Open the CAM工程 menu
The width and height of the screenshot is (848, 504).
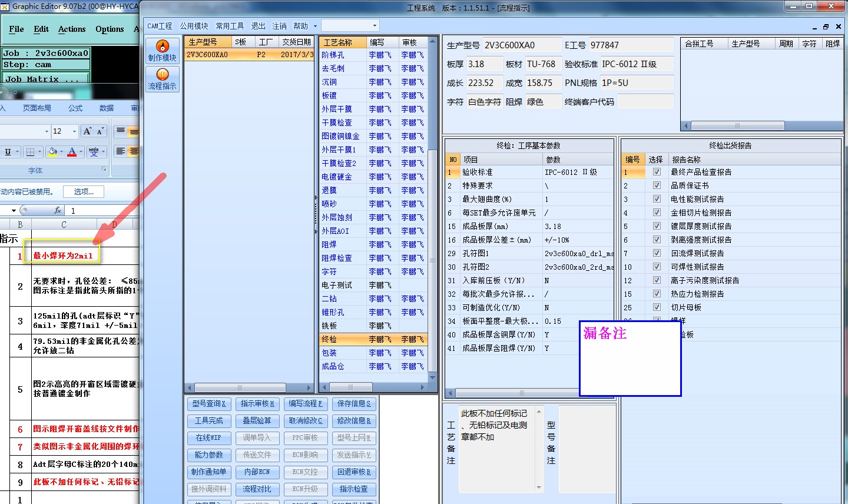point(160,26)
